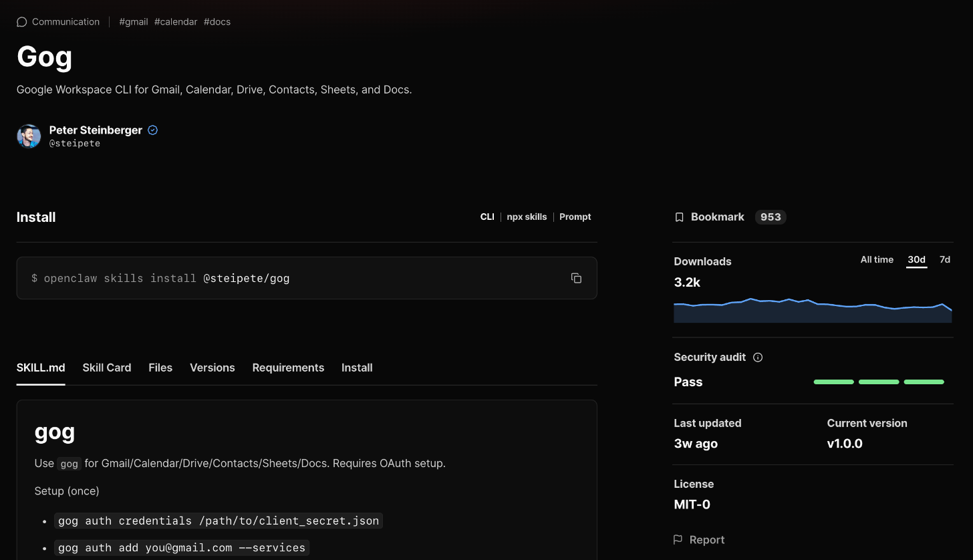Click the 953 bookmark count
973x560 pixels.
point(771,217)
